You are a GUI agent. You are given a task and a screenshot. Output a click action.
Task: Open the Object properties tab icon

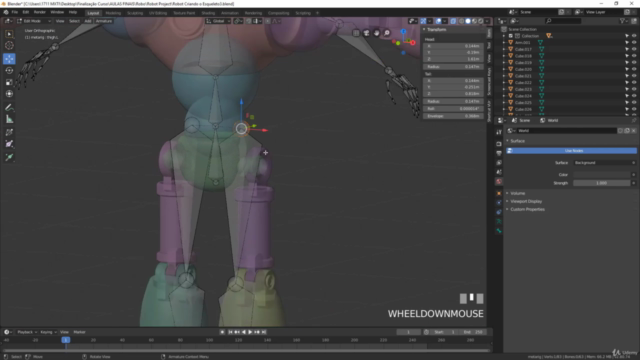(499, 193)
